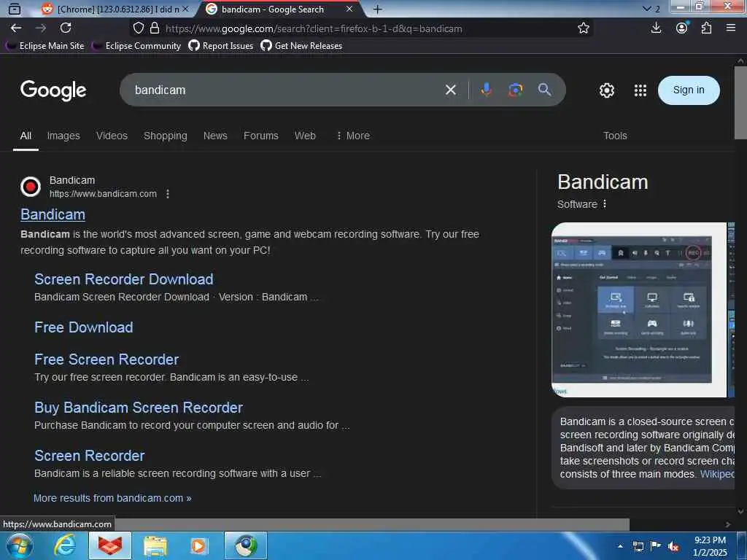Click the Sign in button
The width and height of the screenshot is (747, 560).
(x=689, y=90)
